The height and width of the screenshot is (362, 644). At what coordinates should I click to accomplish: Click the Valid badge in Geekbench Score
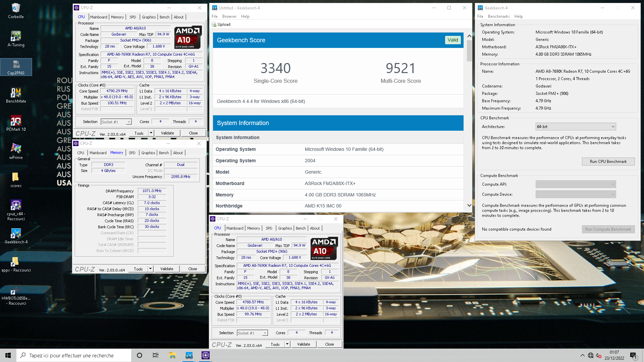point(453,40)
